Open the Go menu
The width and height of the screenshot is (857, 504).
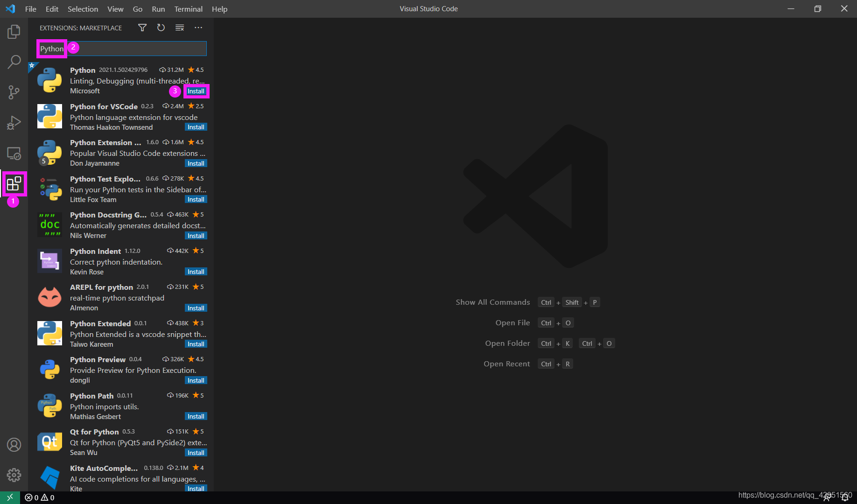click(x=137, y=9)
